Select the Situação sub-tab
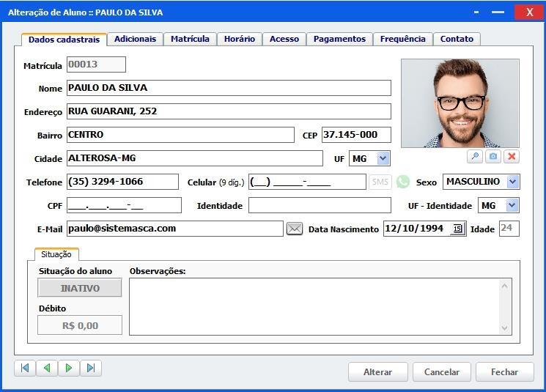 (56, 254)
